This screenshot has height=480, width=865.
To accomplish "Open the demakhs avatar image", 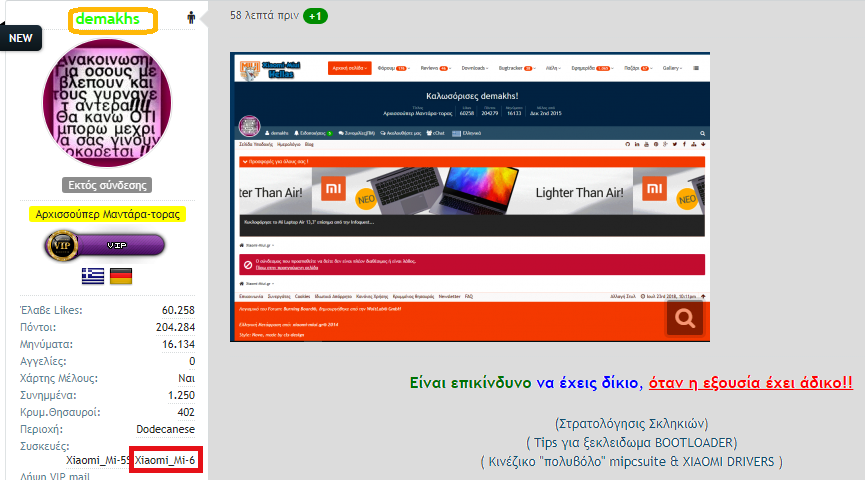I will click(107, 103).
